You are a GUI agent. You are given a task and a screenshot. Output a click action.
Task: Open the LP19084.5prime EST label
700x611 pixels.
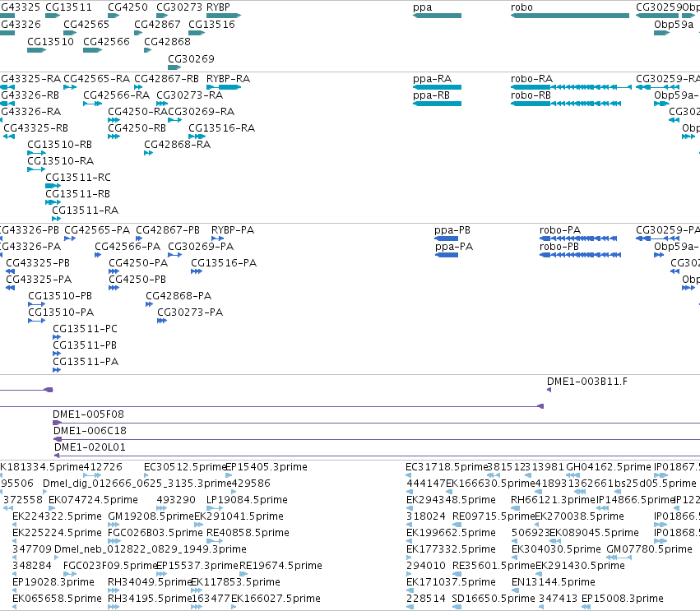tap(247, 501)
